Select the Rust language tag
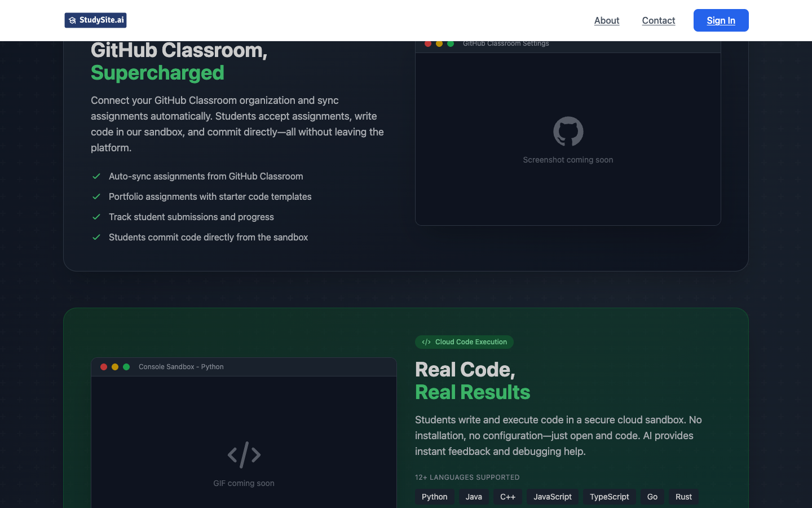812x508 pixels. (x=683, y=497)
